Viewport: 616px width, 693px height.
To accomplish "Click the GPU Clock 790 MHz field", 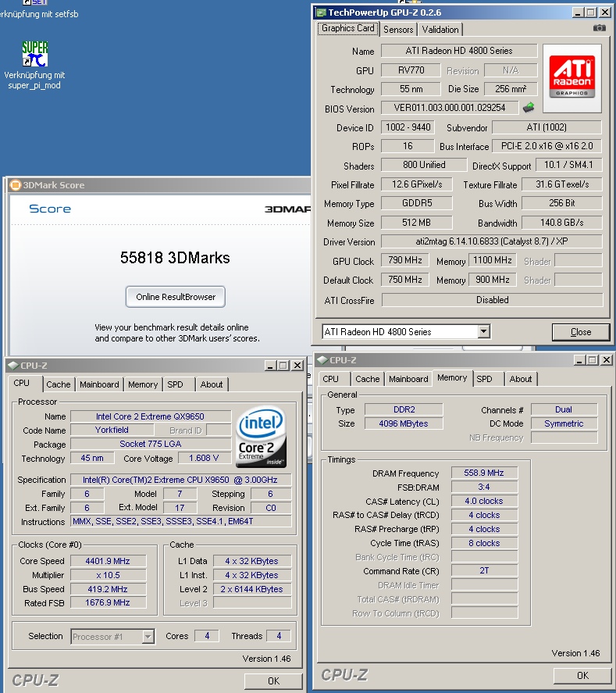I will [405, 260].
